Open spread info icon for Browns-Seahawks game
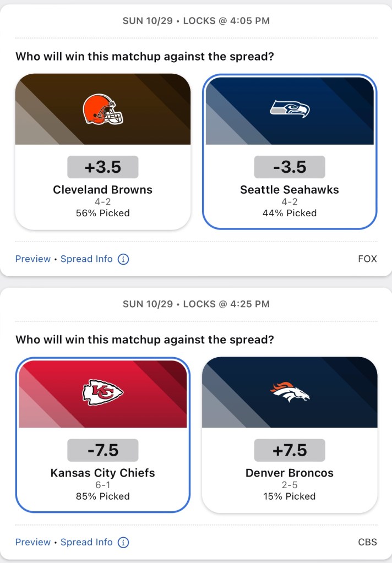This screenshot has width=392, height=563. click(123, 259)
